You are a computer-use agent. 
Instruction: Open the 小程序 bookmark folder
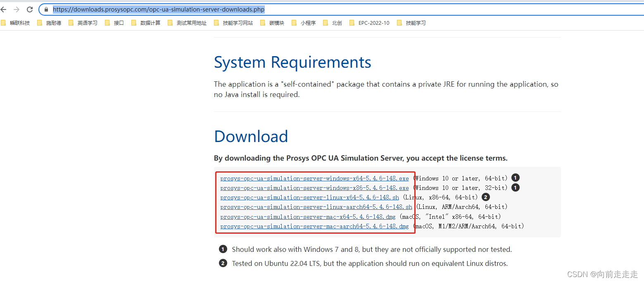(304, 23)
